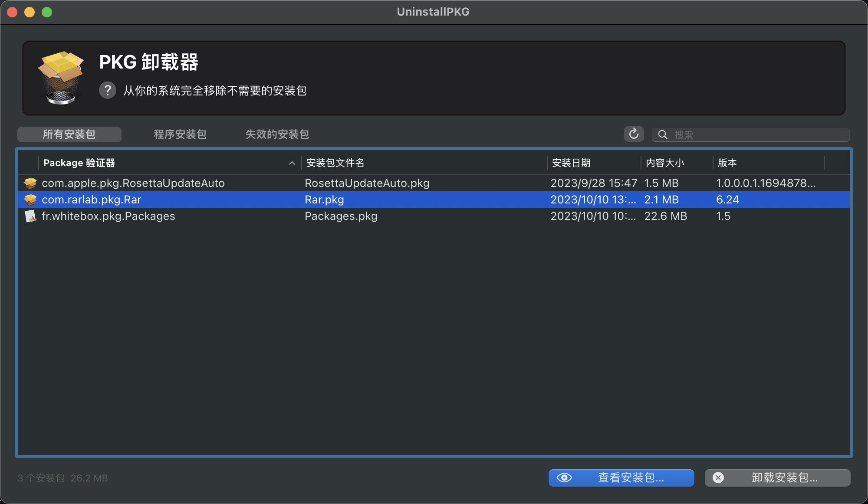Click the fr.whitebox.pkg.Packages document icon
This screenshot has height=504, width=868.
pos(30,216)
